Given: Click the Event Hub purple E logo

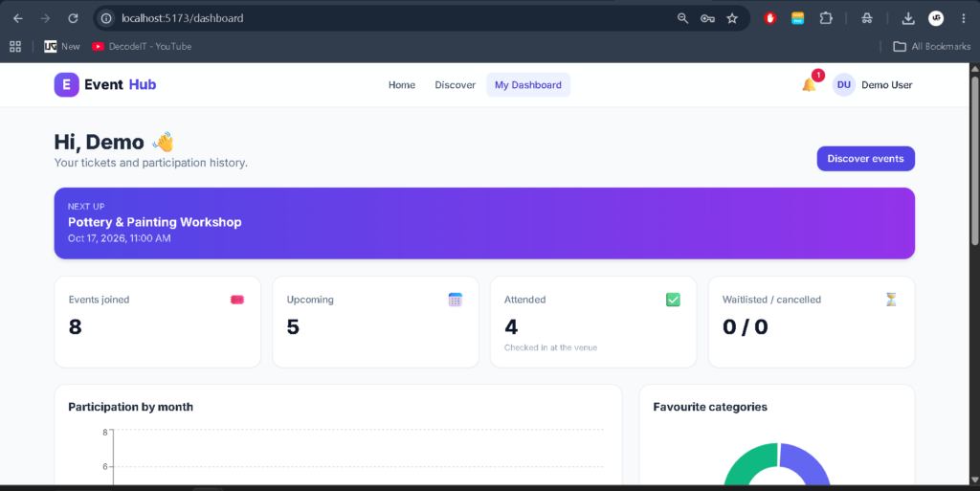Looking at the screenshot, I should (x=66, y=84).
